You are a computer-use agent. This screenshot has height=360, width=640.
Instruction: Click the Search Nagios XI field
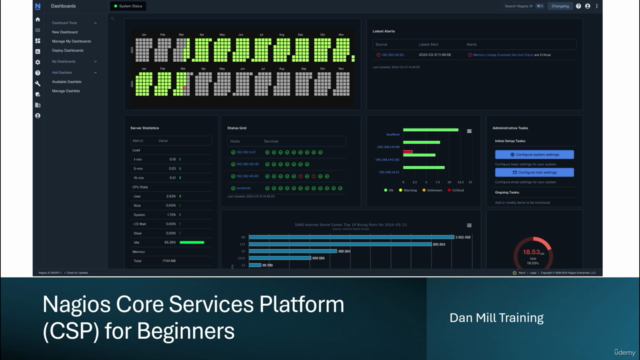pos(524,6)
